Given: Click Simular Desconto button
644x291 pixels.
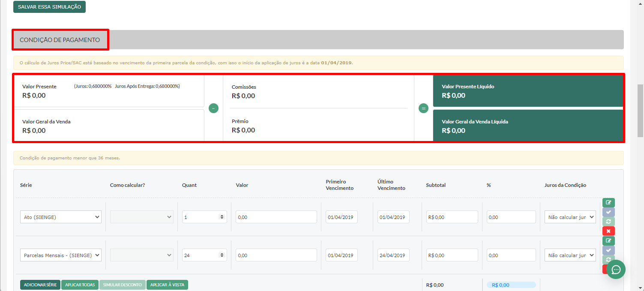Looking at the screenshot, I should pyautogui.click(x=123, y=285).
